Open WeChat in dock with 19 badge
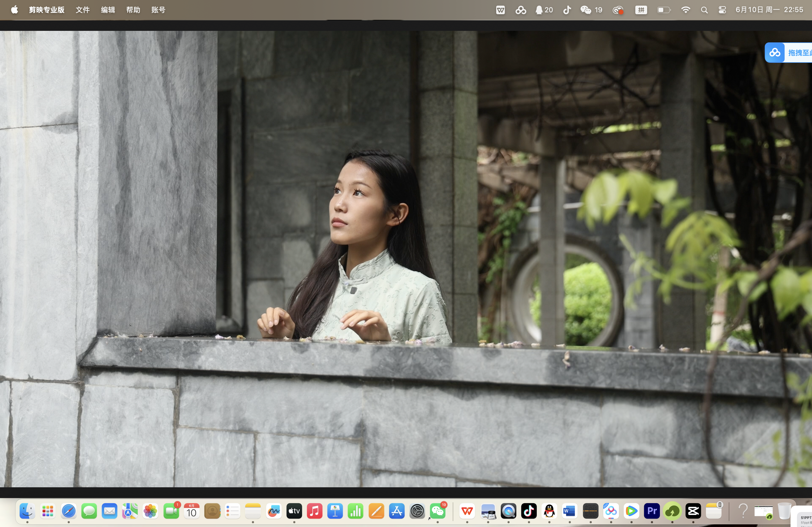The width and height of the screenshot is (812, 527). (438, 511)
